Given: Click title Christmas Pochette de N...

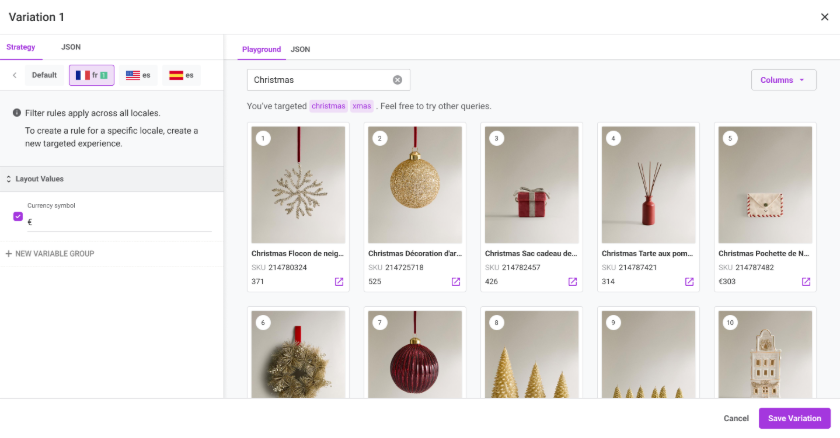Looking at the screenshot, I should 764,254.
